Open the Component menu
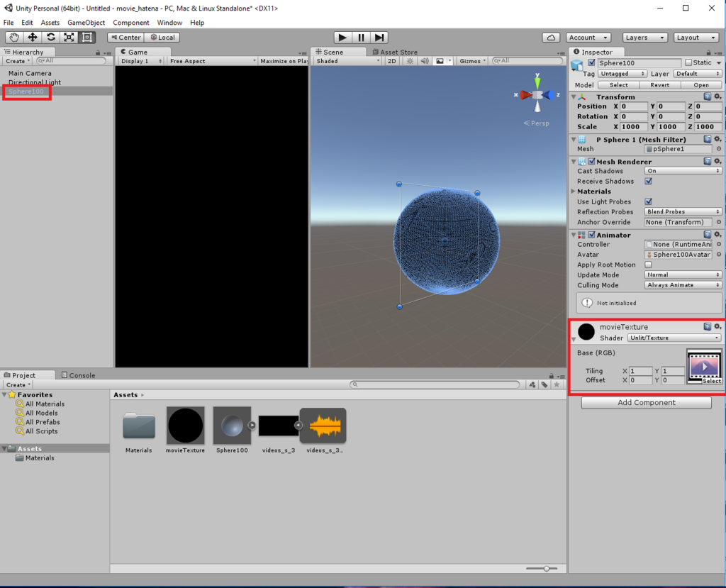This screenshot has height=588, width=726. coord(131,23)
